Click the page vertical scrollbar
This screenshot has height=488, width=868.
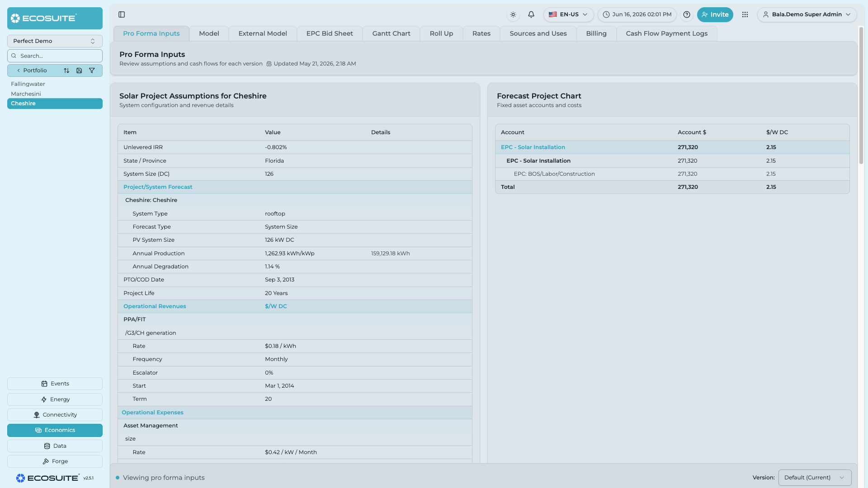point(861,95)
